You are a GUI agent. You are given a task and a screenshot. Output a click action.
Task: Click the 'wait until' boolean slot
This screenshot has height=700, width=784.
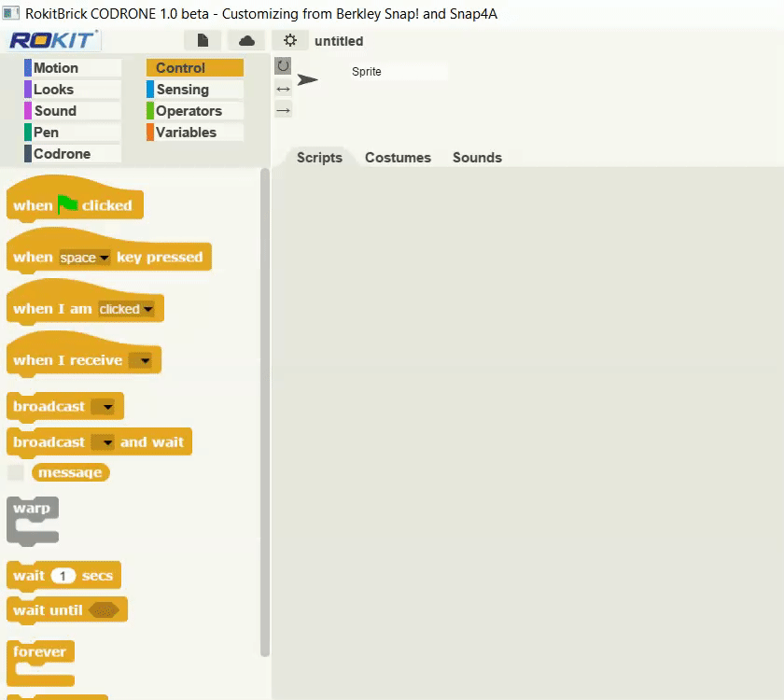tap(104, 610)
